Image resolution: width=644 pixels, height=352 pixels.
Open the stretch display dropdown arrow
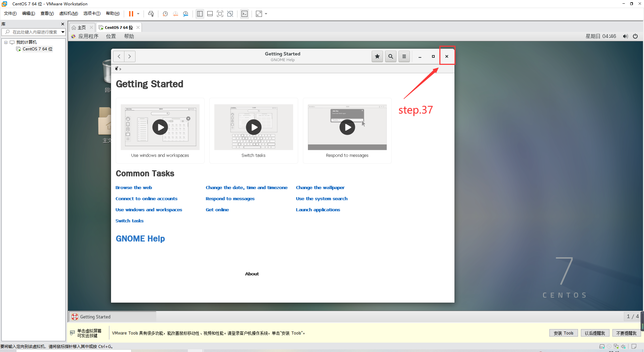click(x=266, y=14)
